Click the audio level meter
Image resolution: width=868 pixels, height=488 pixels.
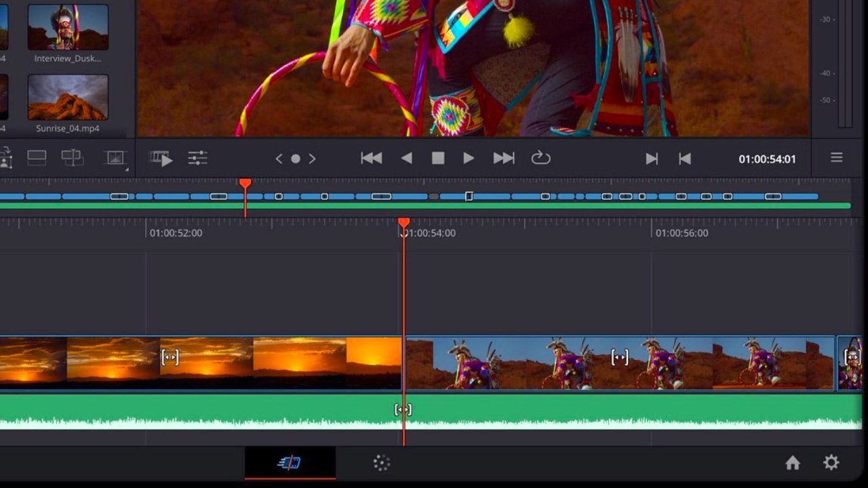pyautogui.click(x=845, y=64)
